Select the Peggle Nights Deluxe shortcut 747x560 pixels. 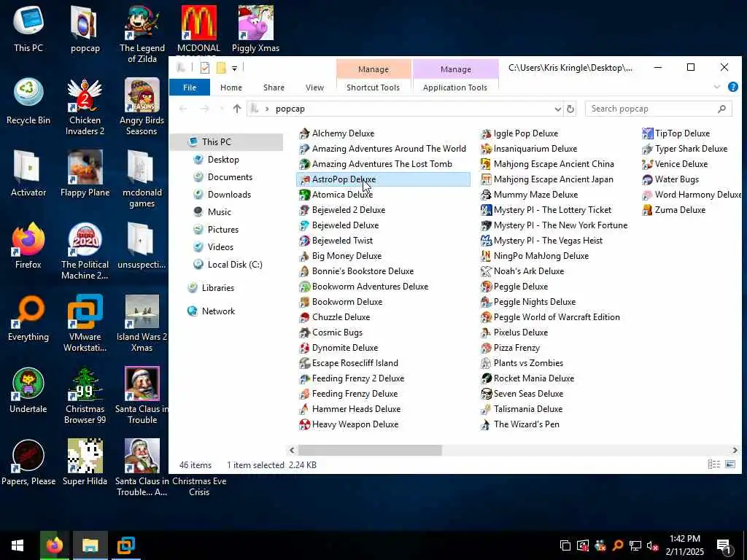(534, 301)
